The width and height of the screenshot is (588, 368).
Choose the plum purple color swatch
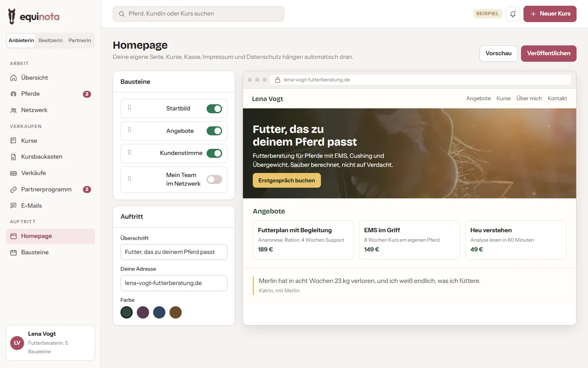(143, 312)
